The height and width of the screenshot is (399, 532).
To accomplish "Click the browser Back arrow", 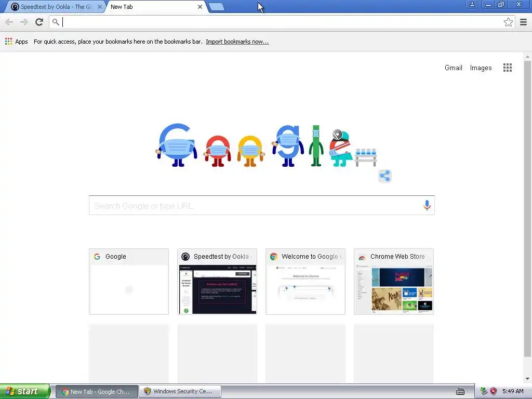I will pos(9,22).
